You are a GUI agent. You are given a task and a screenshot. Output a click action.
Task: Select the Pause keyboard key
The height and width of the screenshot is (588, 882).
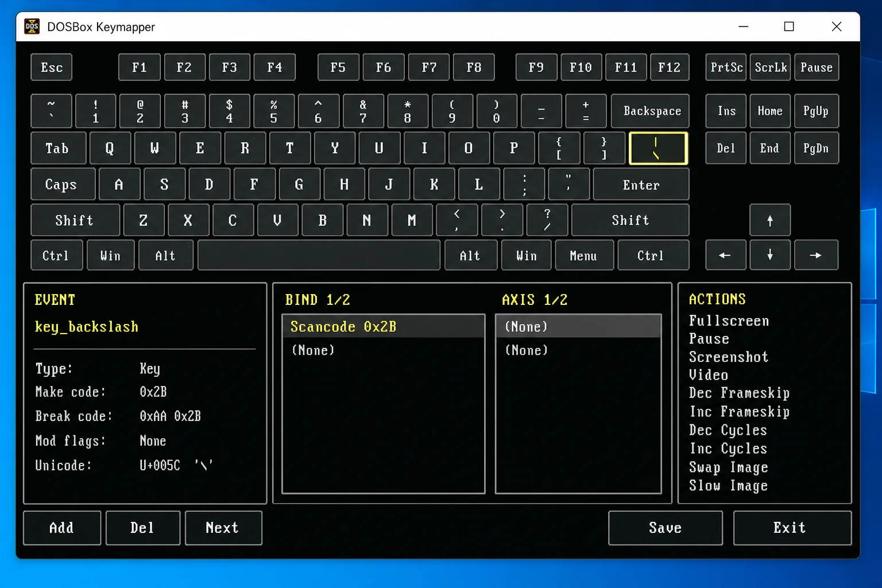[x=817, y=67]
